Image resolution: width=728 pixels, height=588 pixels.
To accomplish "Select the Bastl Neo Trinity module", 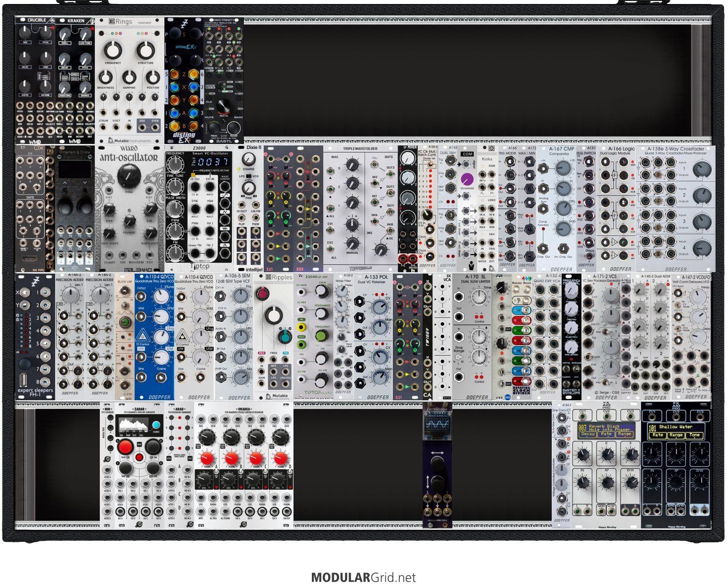I will pos(223,80).
